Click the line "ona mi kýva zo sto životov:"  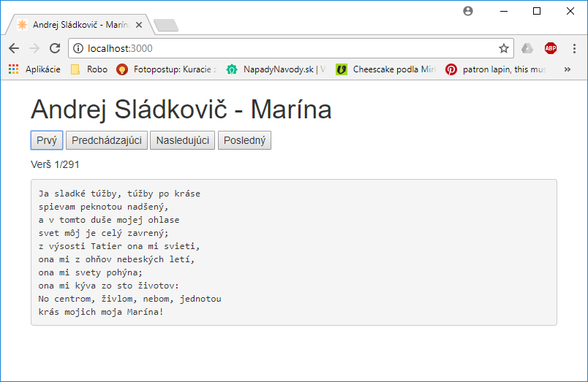[x=109, y=286]
